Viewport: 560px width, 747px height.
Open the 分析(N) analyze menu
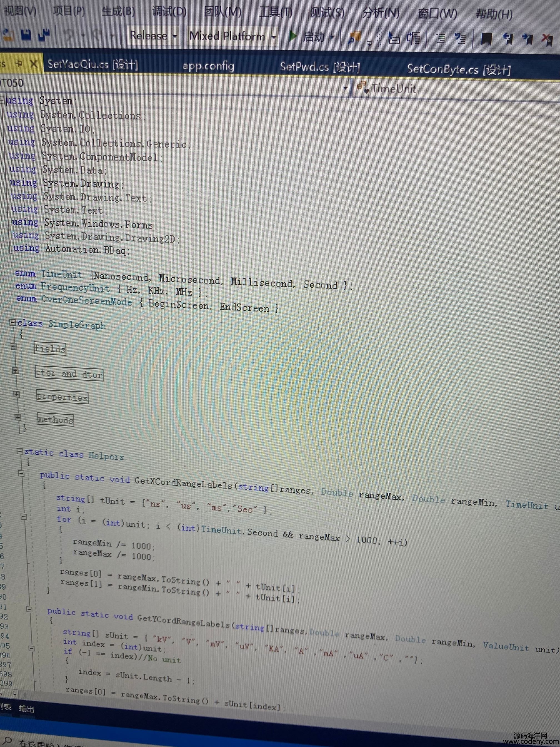pos(381,13)
